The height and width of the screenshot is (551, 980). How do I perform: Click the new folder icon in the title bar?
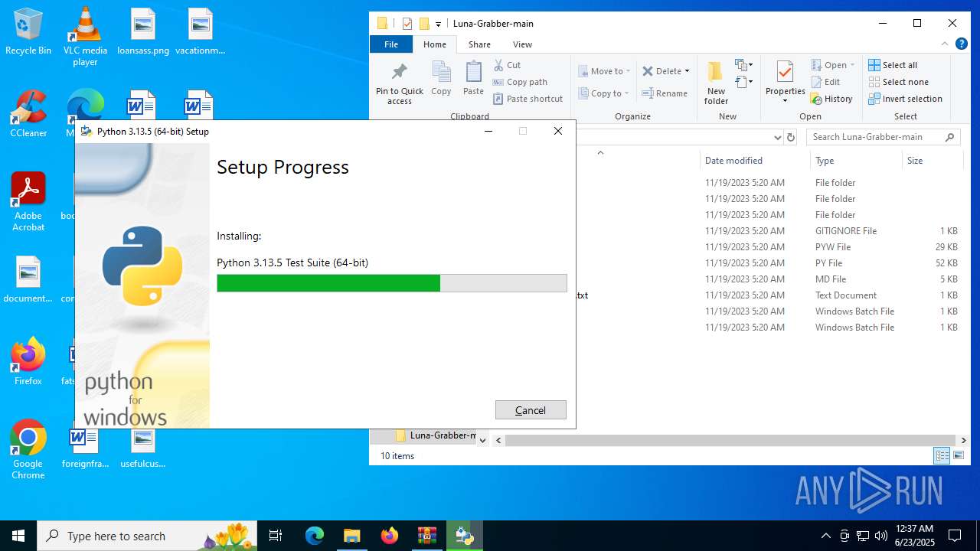[x=424, y=24]
